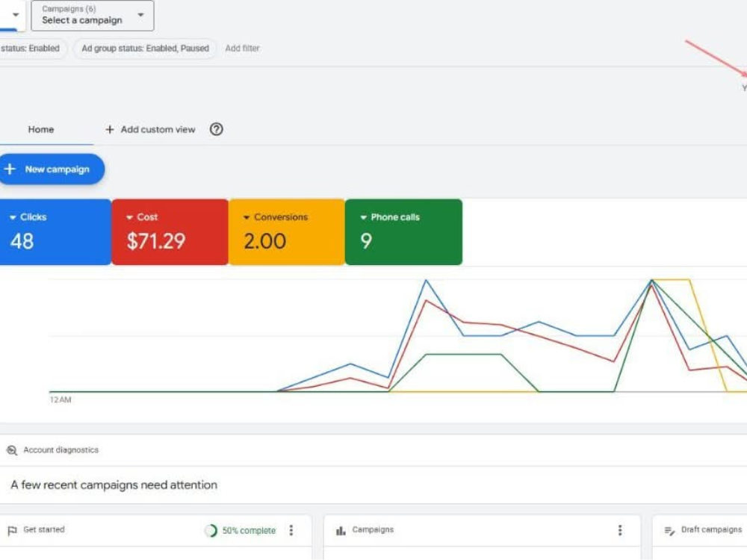Open the help question mark icon
Viewport: 747px width, 560px height.
pos(217,129)
